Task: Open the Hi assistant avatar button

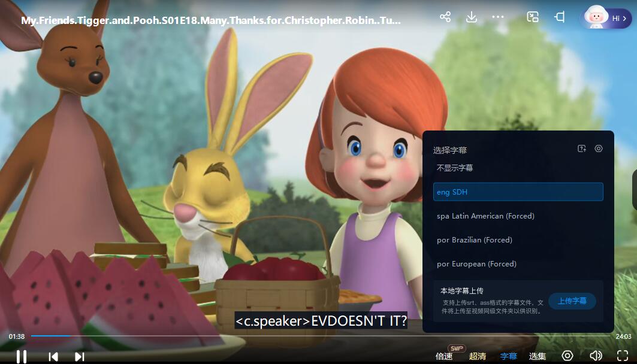Action: (606, 18)
